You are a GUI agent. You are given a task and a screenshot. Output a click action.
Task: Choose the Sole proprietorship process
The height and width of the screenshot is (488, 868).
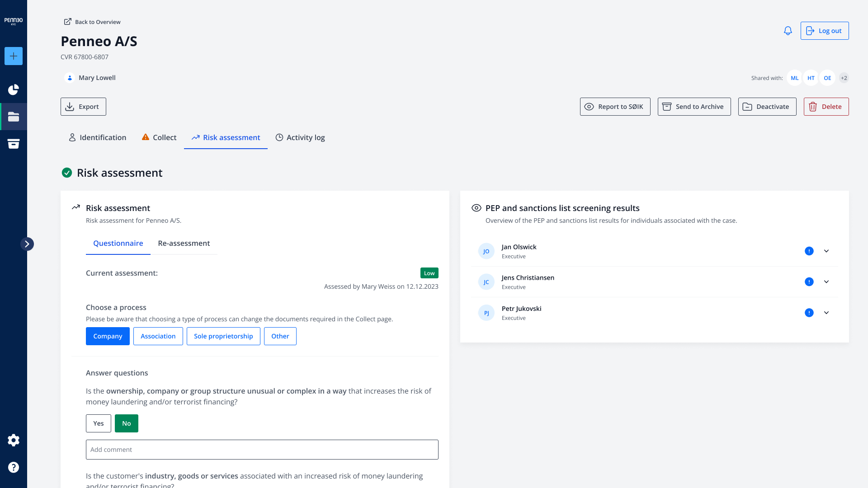click(223, 336)
